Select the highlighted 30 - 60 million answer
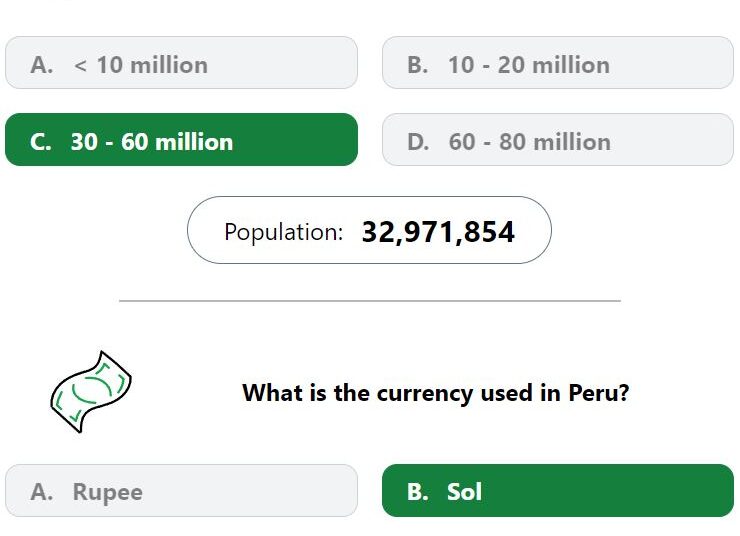The width and height of the screenshot is (740, 536). pyautogui.click(x=181, y=139)
